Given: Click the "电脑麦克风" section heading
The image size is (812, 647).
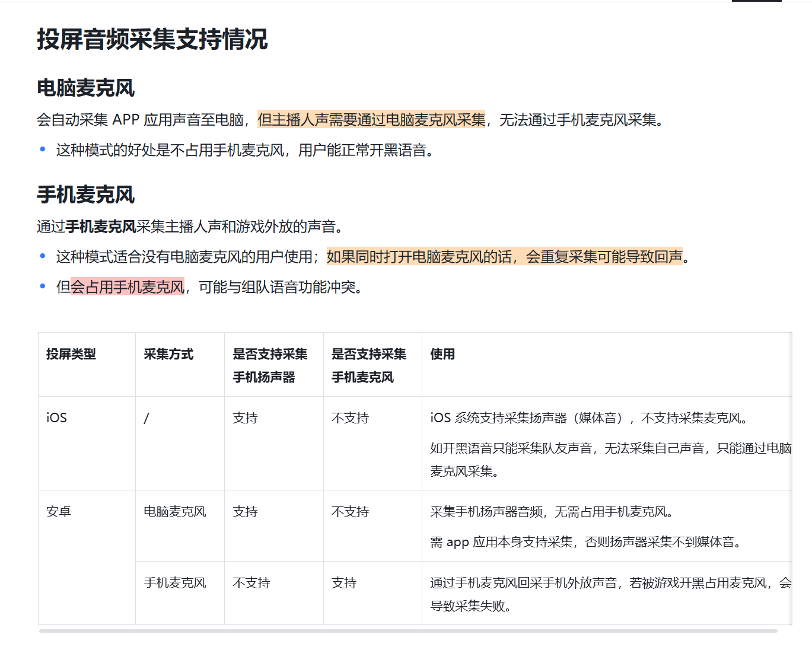Looking at the screenshot, I should pyautogui.click(x=86, y=88).
